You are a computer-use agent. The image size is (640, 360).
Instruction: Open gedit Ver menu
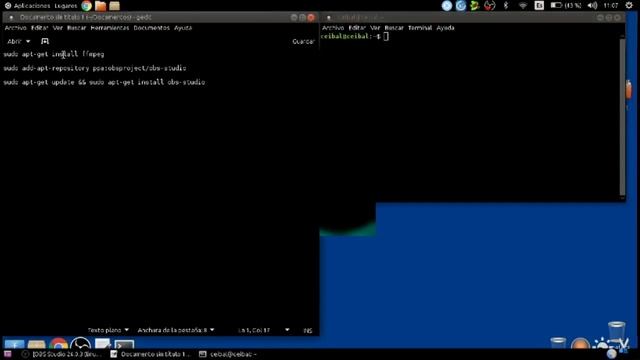58,28
